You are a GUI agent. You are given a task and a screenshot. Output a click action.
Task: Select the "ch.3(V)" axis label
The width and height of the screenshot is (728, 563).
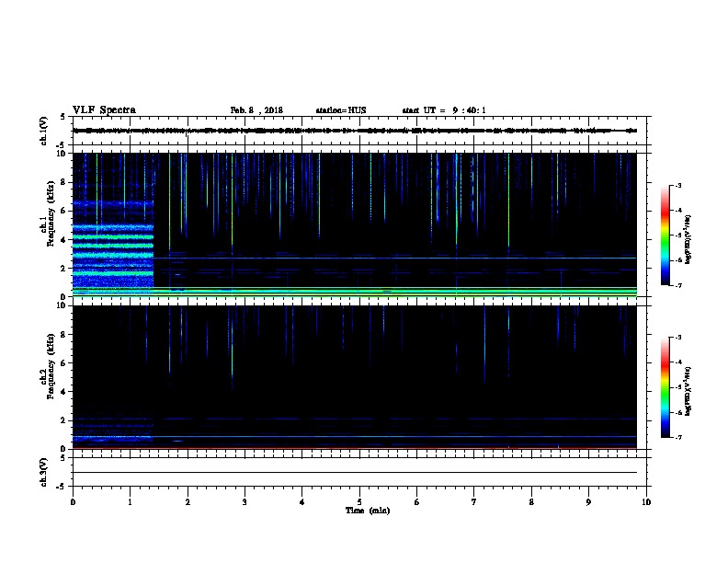pyautogui.click(x=43, y=472)
